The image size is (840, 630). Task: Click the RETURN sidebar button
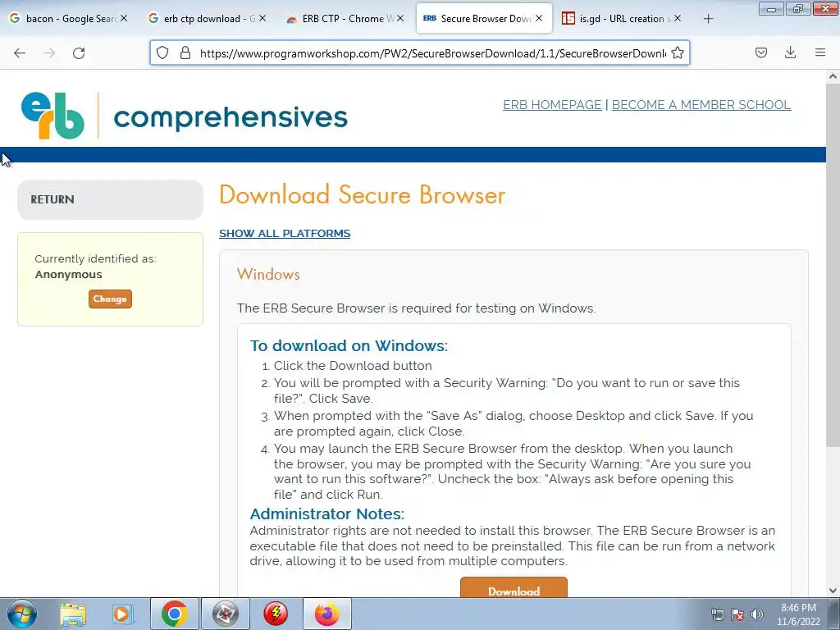111,199
